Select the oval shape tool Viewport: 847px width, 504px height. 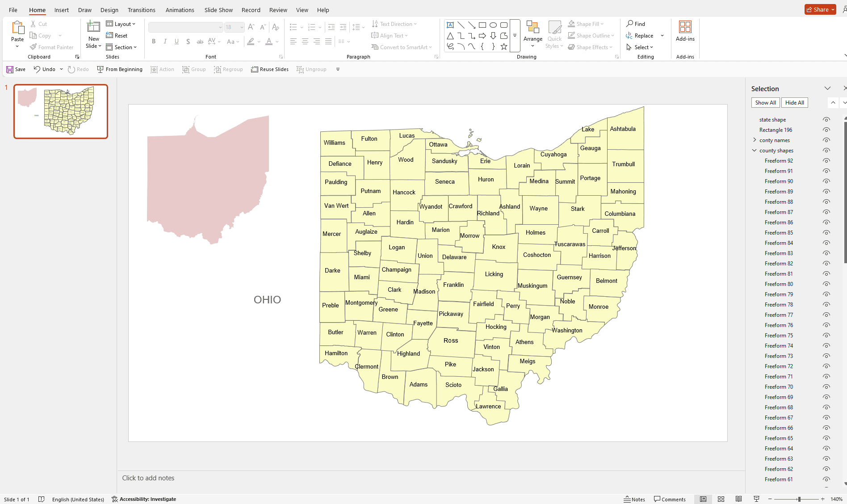[x=493, y=25]
